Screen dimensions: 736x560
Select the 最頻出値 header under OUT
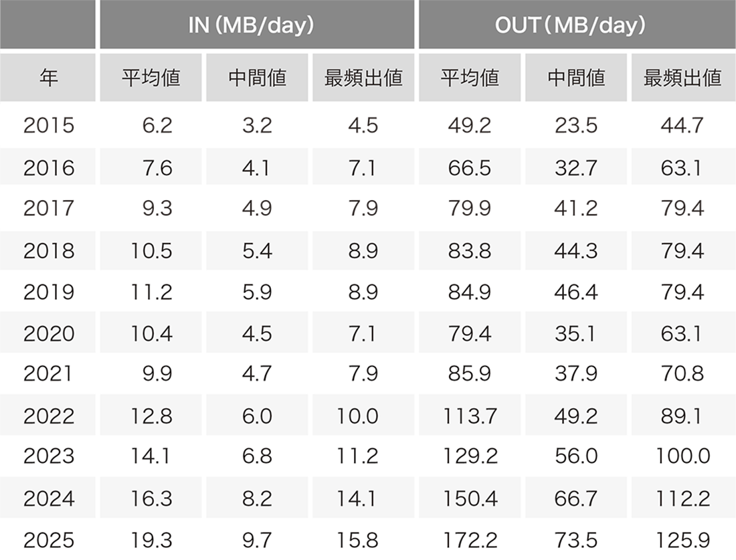point(682,78)
